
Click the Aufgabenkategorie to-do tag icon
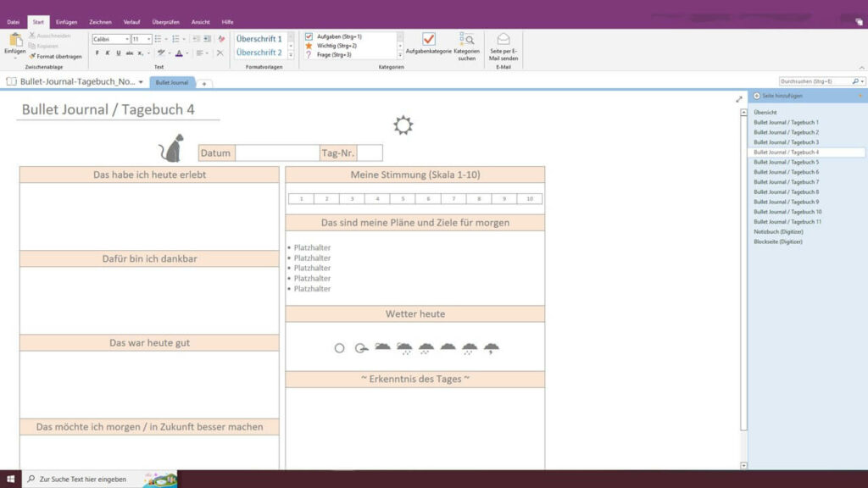[x=429, y=39]
